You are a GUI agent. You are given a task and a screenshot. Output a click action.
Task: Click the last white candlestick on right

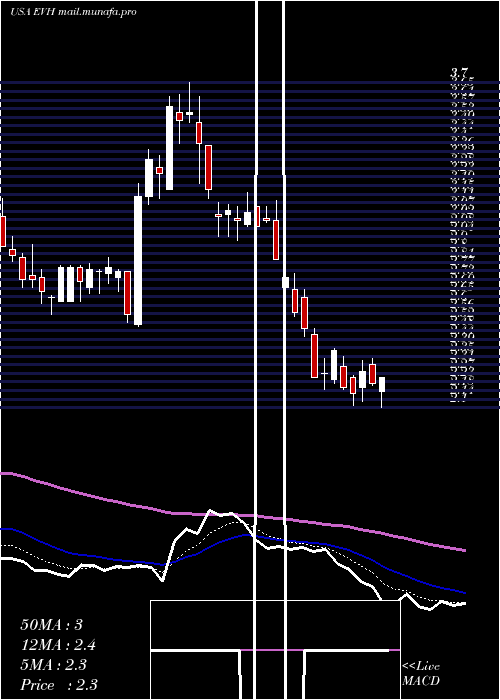pyautogui.click(x=382, y=384)
